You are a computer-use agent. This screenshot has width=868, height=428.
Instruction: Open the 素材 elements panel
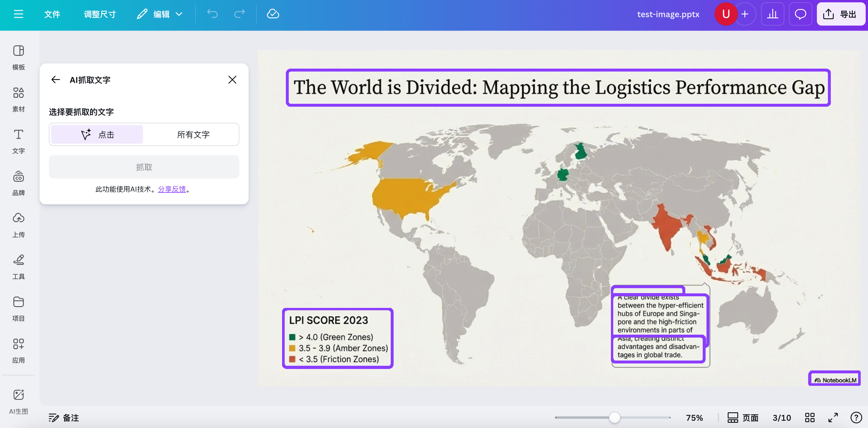pyautogui.click(x=19, y=99)
